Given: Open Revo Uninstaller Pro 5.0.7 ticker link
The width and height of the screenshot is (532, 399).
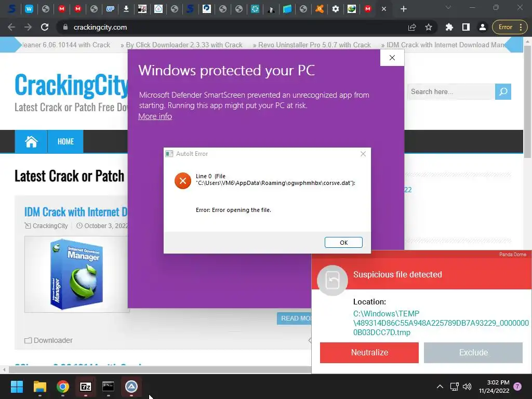Looking at the screenshot, I should coord(314,45).
